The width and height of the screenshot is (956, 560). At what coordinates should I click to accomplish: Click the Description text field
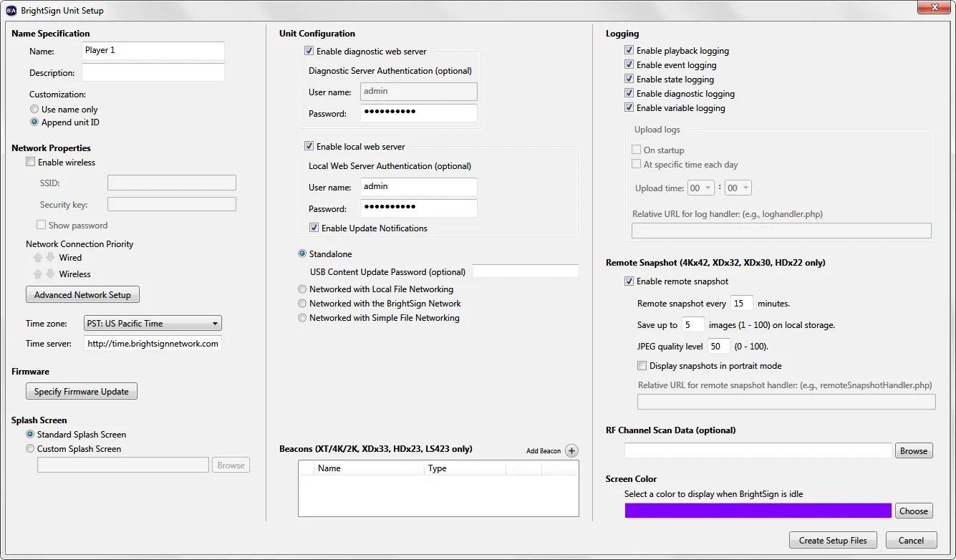point(153,73)
